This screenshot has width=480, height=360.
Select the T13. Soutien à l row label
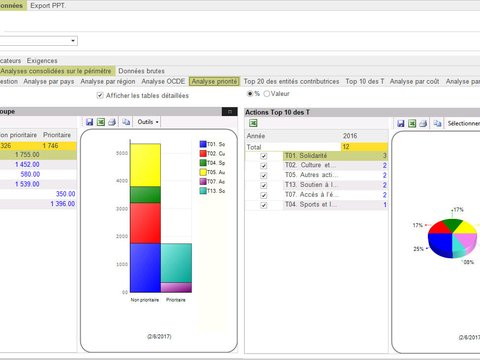point(310,185)
